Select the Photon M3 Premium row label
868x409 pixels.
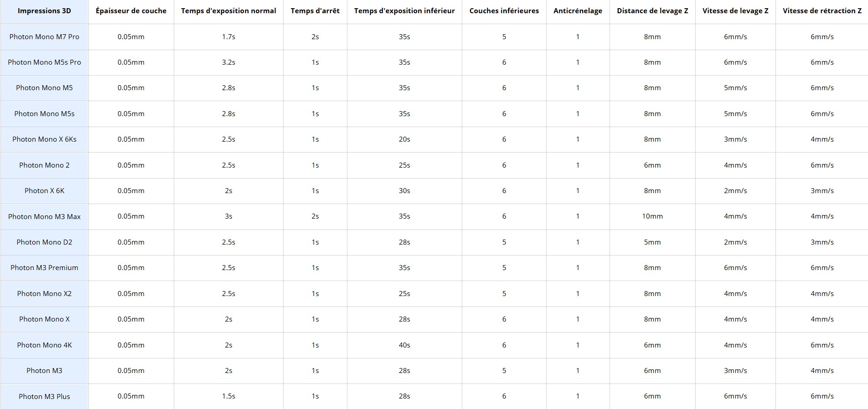pos(44,268)
